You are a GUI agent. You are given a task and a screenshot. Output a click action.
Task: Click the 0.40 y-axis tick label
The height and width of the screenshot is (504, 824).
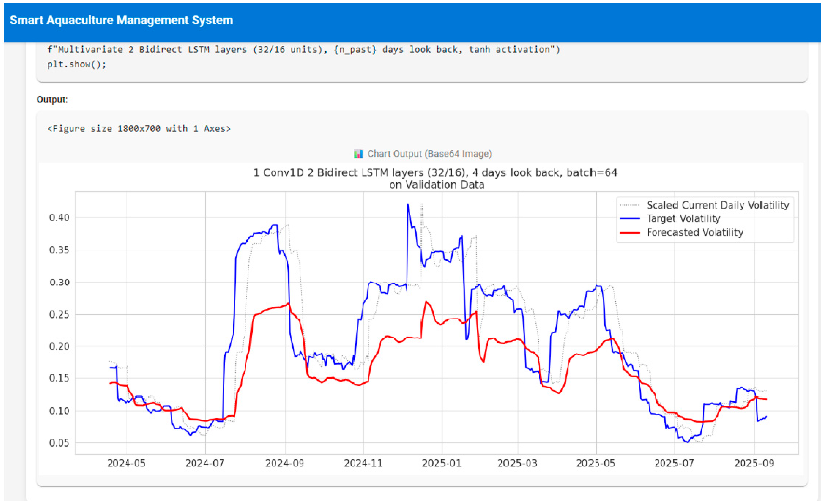point(59,218)
